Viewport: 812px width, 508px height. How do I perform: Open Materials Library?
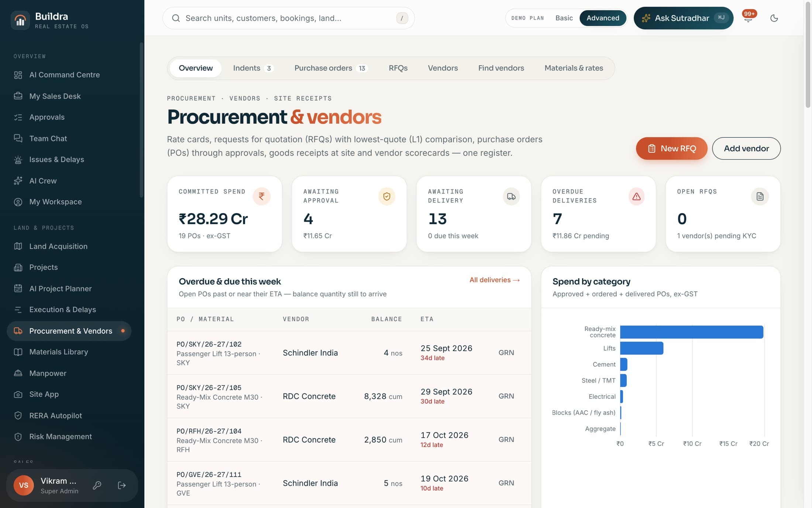point(69,352)
